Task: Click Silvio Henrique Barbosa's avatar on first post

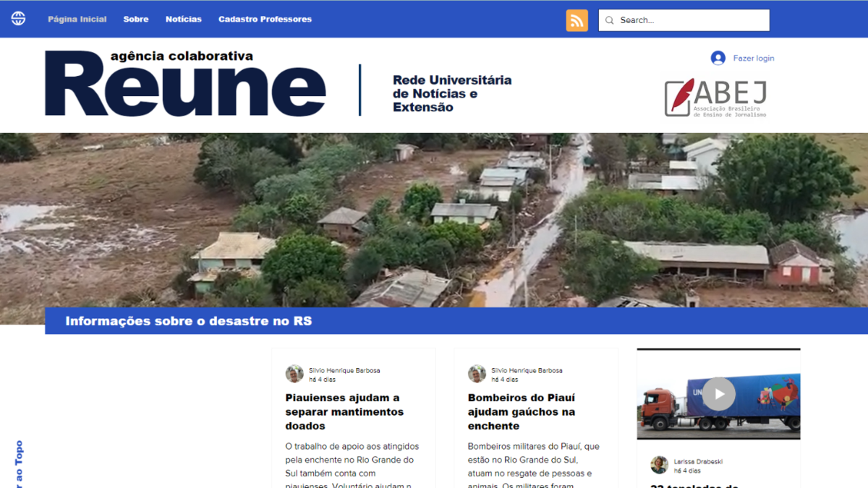Action: [x=294, y=374]
